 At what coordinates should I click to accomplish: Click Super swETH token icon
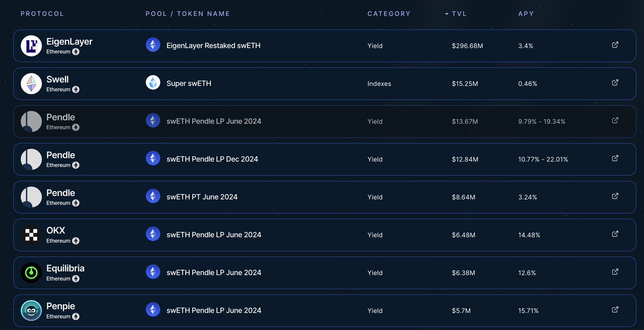(x=153, y=83)
